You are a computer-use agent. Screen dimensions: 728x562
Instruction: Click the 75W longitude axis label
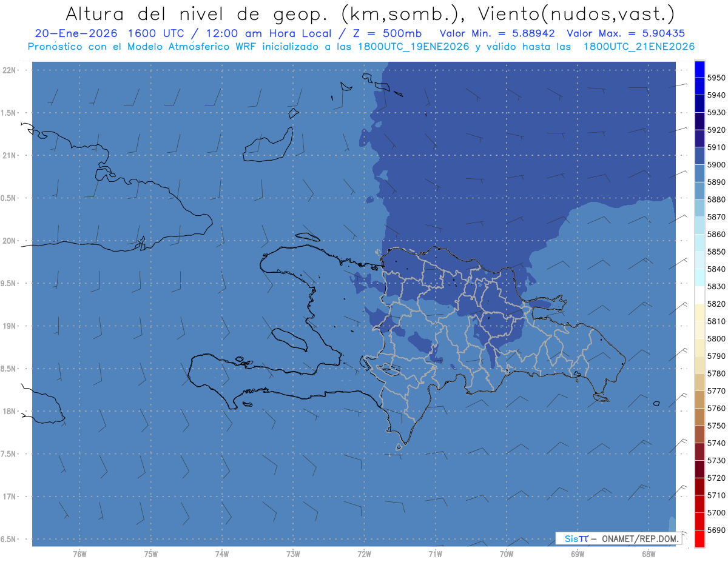click(x=151, y=554)
